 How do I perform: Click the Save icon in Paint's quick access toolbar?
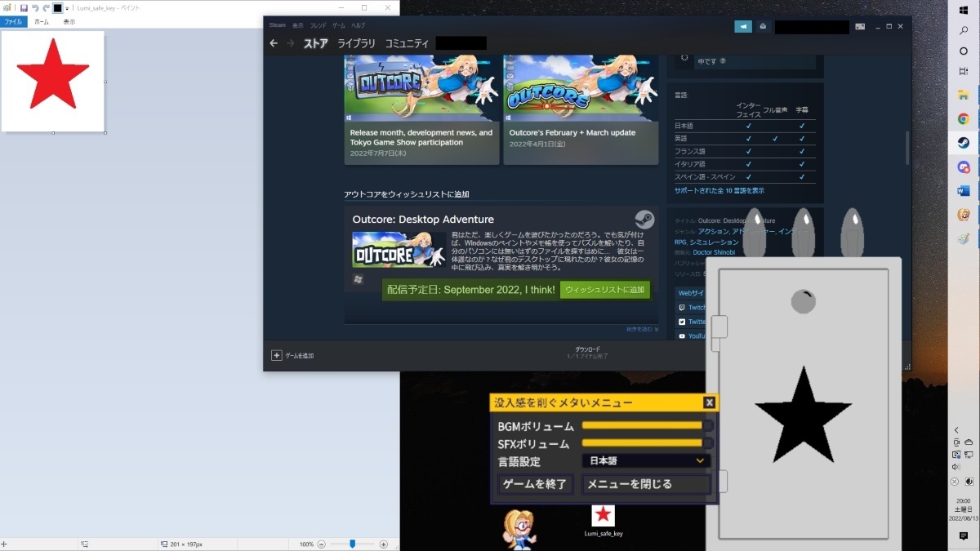(x=24, y=7)
